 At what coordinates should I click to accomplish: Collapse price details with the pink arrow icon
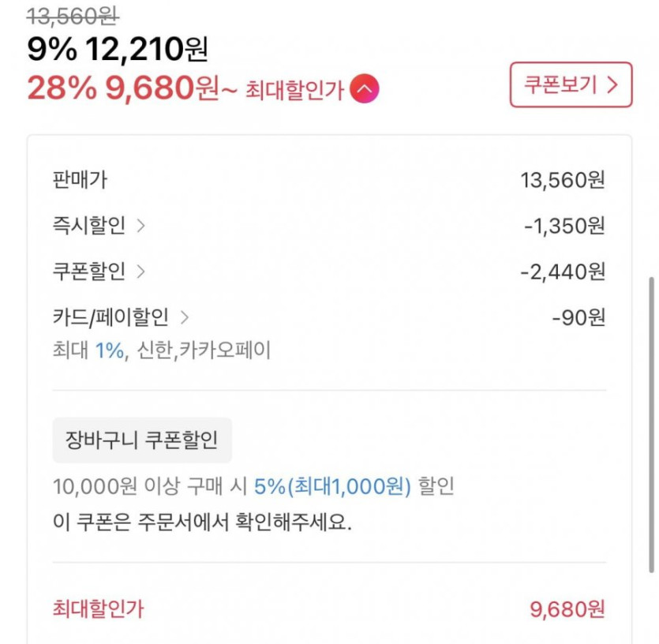(365, 89)
